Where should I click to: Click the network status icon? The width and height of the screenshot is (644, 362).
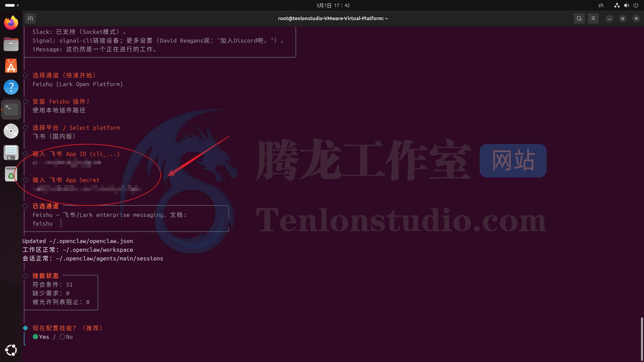pyautogui.click(x=616, y=5)
